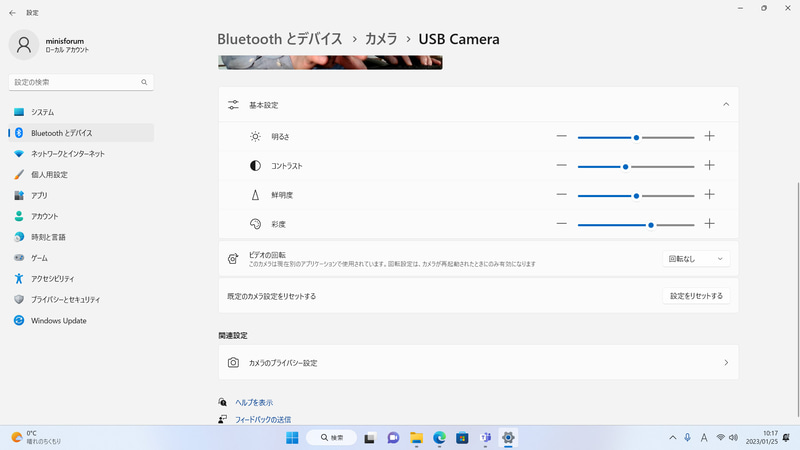Screen dimensions: 800x450
Task: Click the ビデオの回転 rotate icon
Action: click(x=233, y=259)
